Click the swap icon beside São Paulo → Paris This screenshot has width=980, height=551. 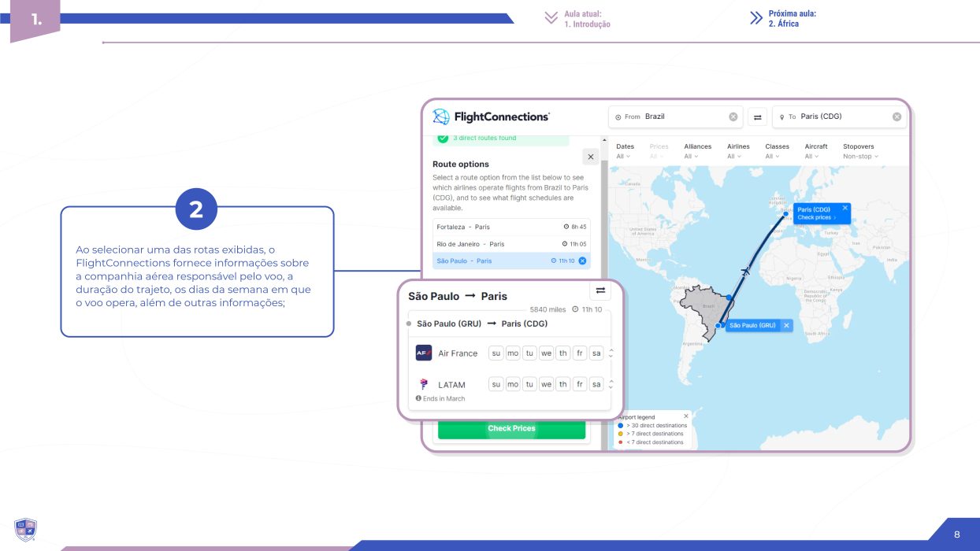(x=600, y=290)
